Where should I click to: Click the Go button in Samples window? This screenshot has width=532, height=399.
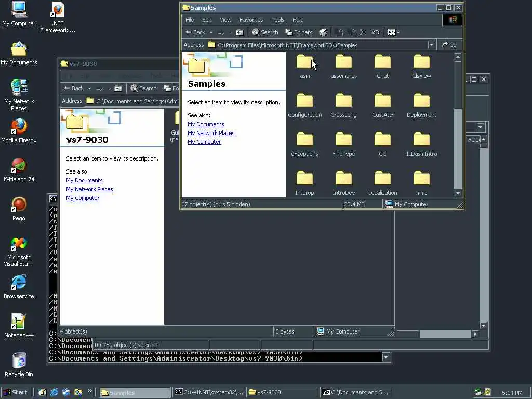click(x=449, y=45)
